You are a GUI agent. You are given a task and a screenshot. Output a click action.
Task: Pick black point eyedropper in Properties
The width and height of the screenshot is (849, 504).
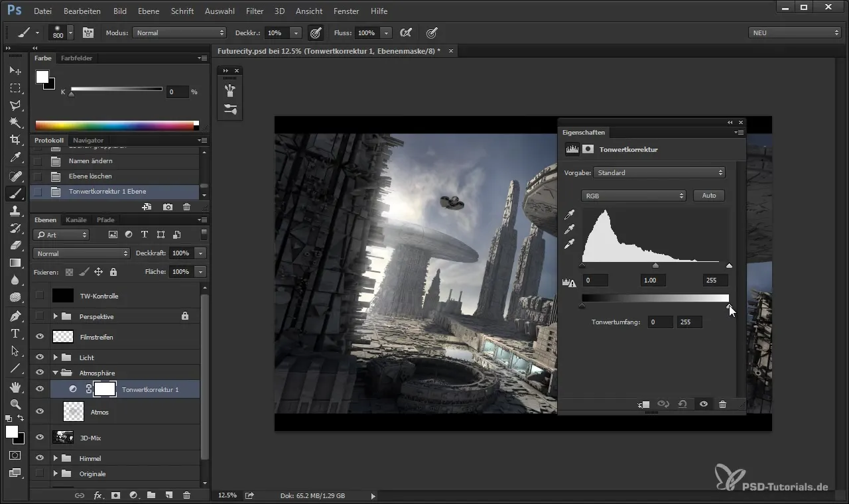(x=569, y=215)
